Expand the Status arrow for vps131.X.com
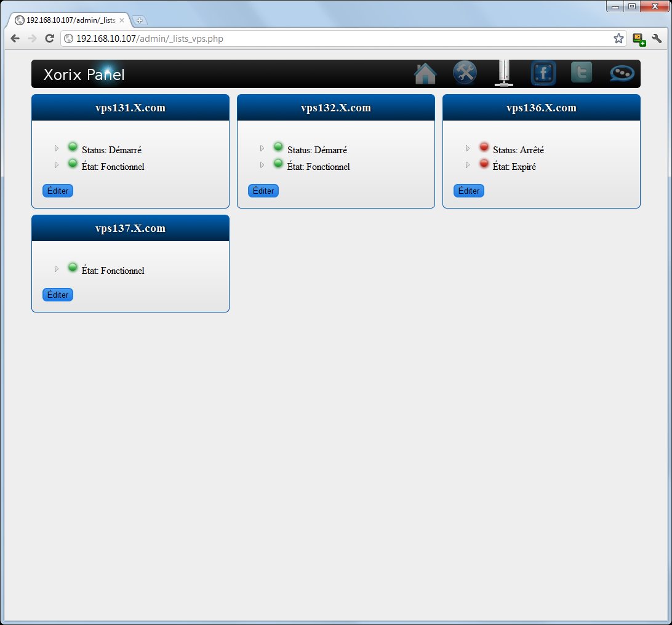Screen dimensions: 672x625 (x=57, y=148)
